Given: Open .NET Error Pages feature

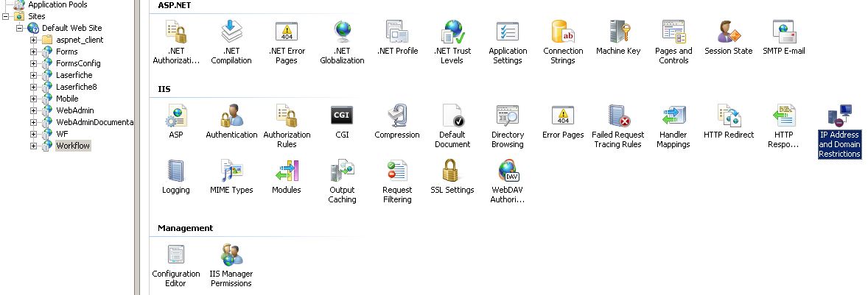Looking at the screenshot, I should pyautogui.click(x=287, y=43).
